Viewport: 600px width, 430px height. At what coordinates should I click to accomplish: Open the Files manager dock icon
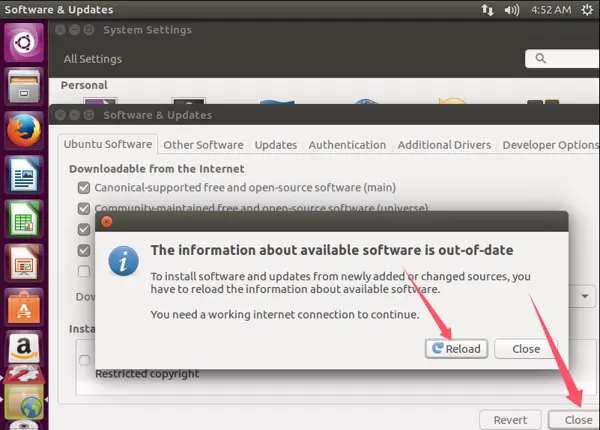coord(24,88)
